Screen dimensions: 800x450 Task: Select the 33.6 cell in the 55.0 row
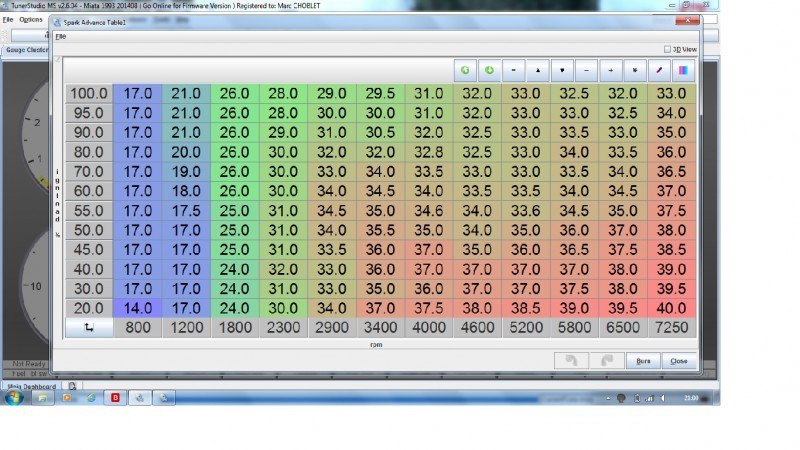pyautogui.click(x=526, y=211)
